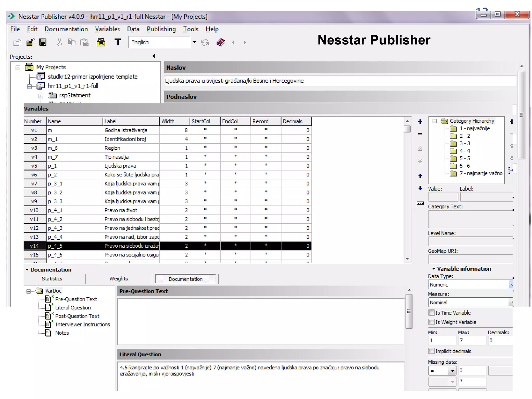Open the Data Type Numeric dropdown
532x399 pixels.
pos(511,285)
